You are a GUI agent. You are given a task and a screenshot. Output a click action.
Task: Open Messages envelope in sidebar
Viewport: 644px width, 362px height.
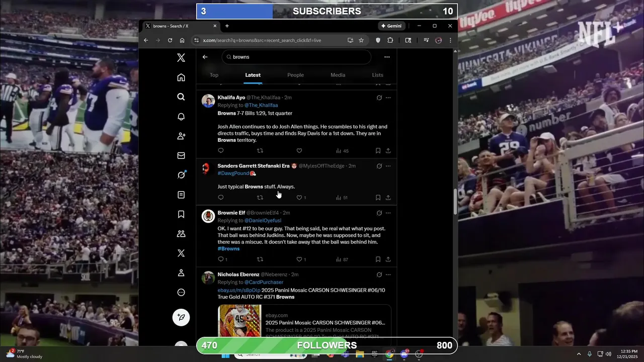181,156
